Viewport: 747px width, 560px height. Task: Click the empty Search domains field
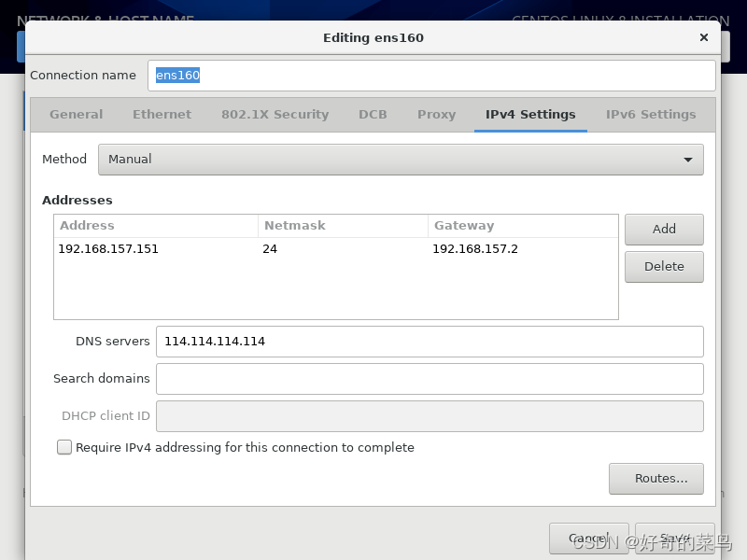430,378
